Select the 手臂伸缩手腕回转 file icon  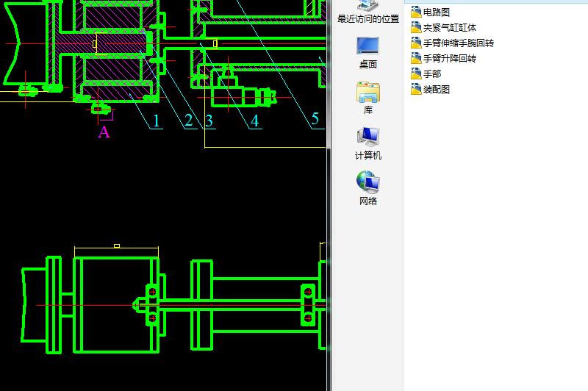coord(416,43)
